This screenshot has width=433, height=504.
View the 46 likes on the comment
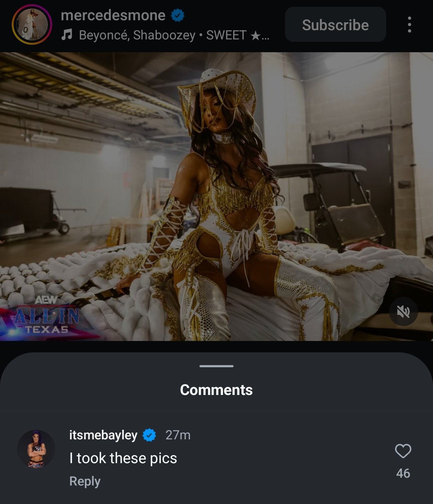tap(403, 473)
